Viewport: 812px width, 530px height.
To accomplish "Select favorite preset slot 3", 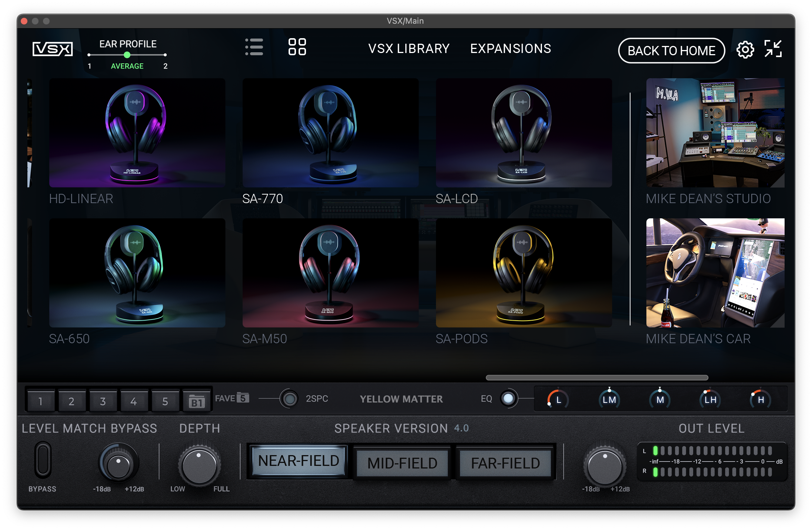I will coord(103,401).
